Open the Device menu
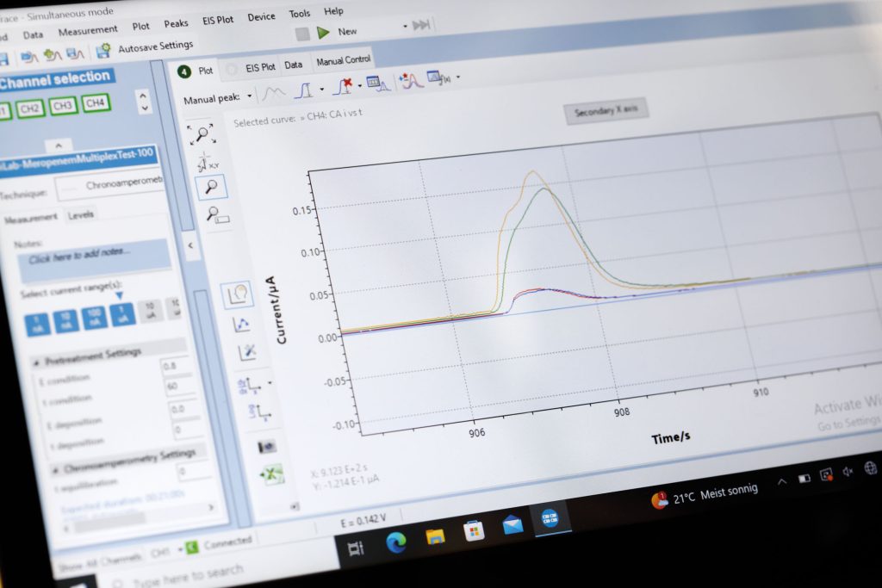This screenshot has height=588, width=882. 262,17
